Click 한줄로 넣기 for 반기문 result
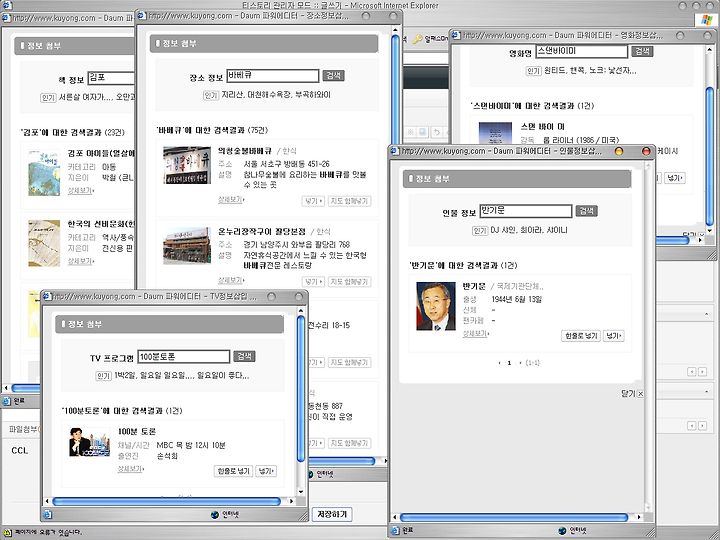Image resolution: width=720 pixels, height=540 pixels. pyautogui.click(x=581, y=336)
